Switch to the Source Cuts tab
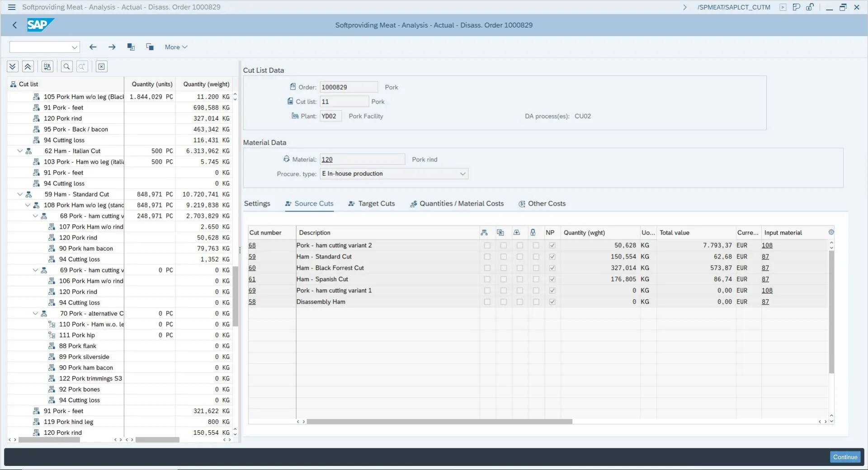This screenshot has width=868, height=470. (309, 204)
